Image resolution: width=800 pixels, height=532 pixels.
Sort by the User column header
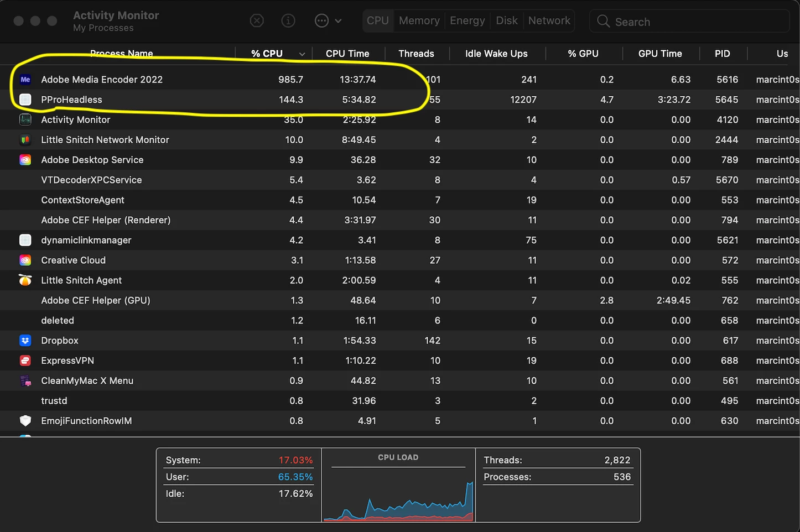pos(782,54)
